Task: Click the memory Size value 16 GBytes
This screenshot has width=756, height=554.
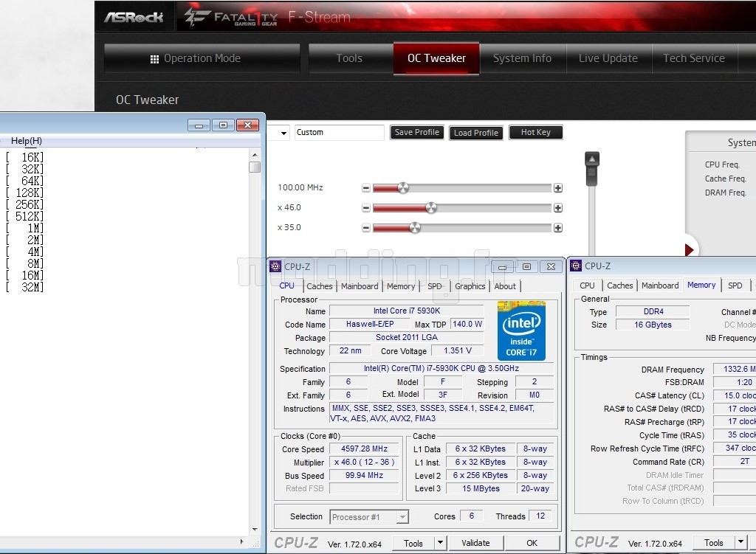Action: 653,325
